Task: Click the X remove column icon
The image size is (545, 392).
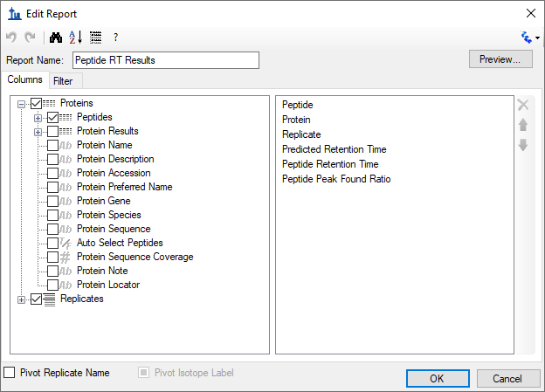Action: (523, 105)
